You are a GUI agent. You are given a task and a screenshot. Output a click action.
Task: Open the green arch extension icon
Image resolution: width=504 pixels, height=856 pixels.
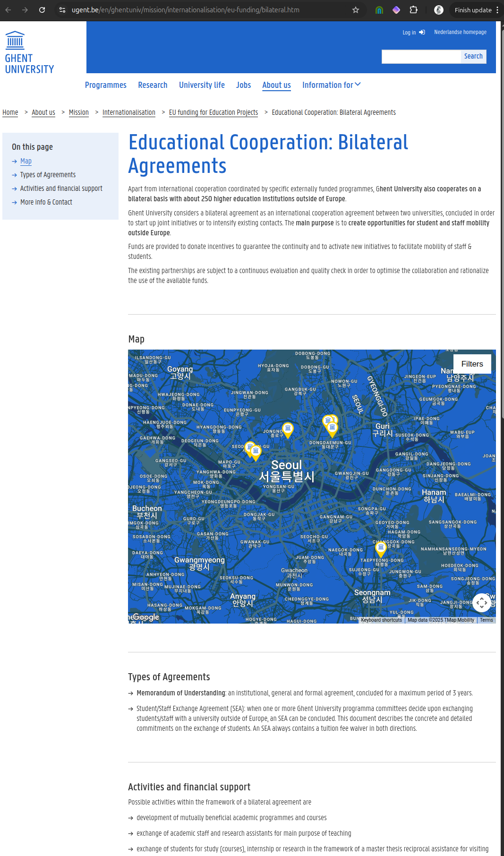[379, 10]
